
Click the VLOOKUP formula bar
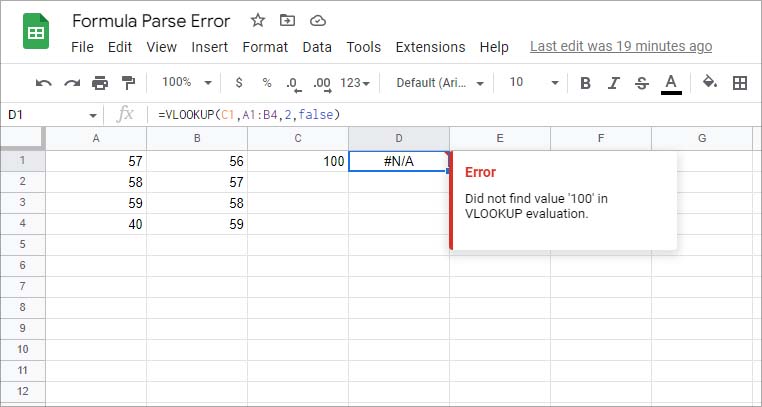(457, 115)
